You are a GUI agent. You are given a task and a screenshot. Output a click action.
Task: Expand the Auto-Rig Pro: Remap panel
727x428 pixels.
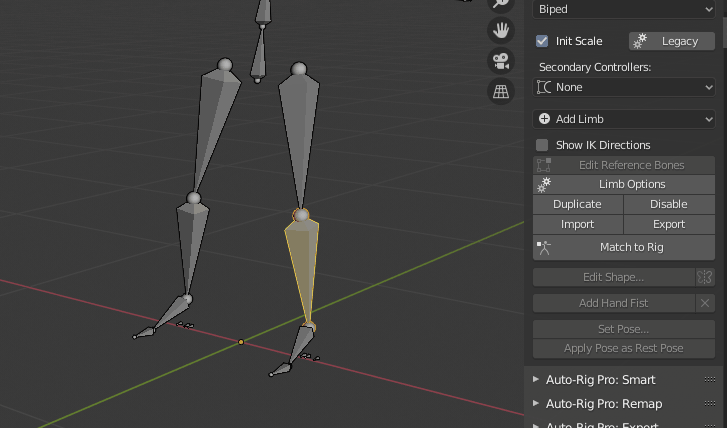click(x=536, y=403)
